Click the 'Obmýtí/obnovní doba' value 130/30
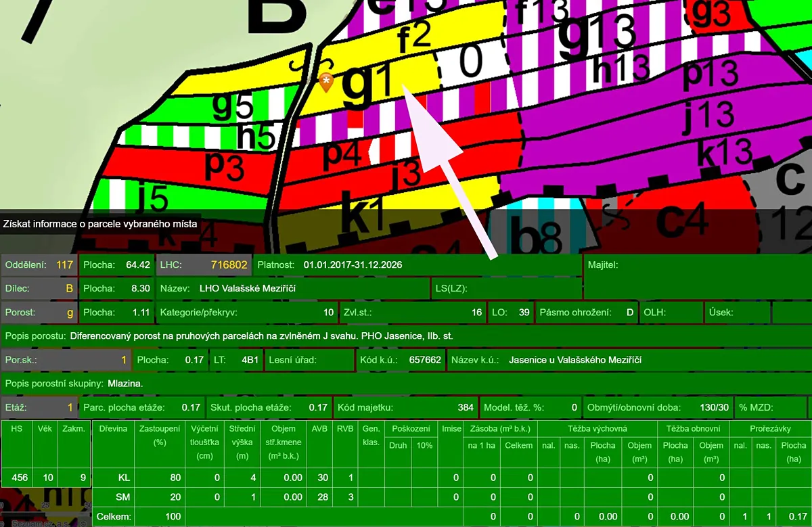This screenshot has height=527, width=812. [715, 407]
